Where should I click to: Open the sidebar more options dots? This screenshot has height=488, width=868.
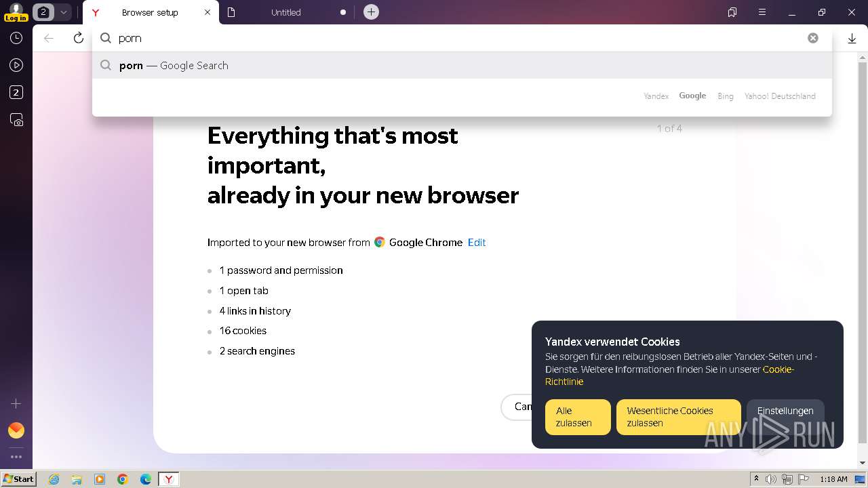click(16, 457)
